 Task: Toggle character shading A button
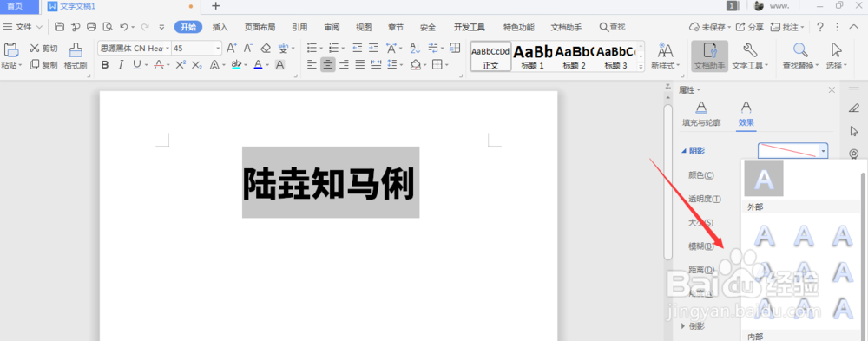tap(280, 65)
